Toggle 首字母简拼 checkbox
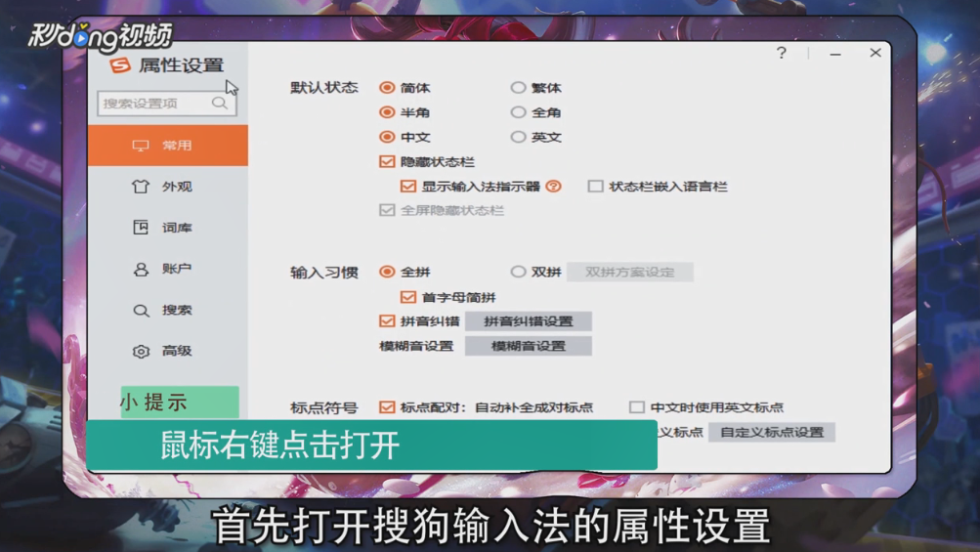980x552 pixels. point(408,297)
